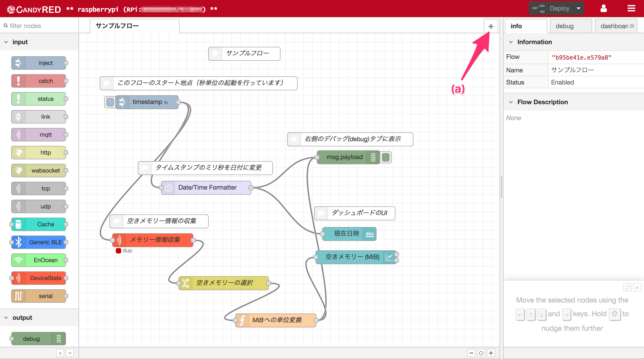This screenshot has width=644, height=359.
Task: Select the ダッシュボードのUI comment node
Action: [x=355, y=213]
